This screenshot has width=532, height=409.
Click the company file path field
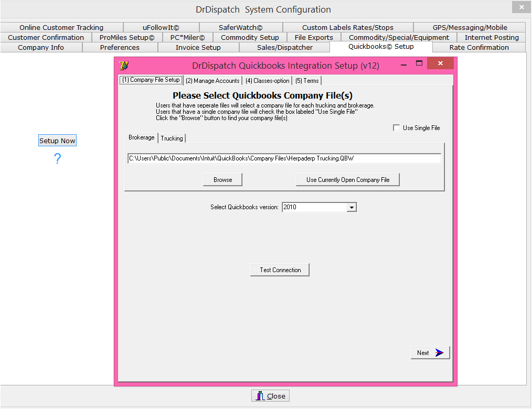(x=284, y=158)
